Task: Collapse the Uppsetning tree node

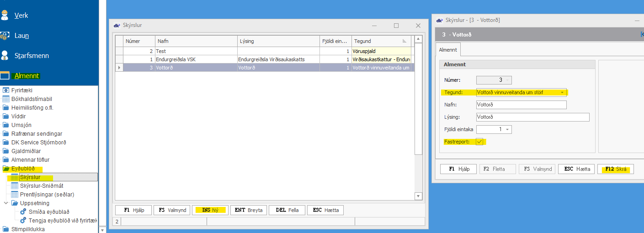Action: click(6, 203)
